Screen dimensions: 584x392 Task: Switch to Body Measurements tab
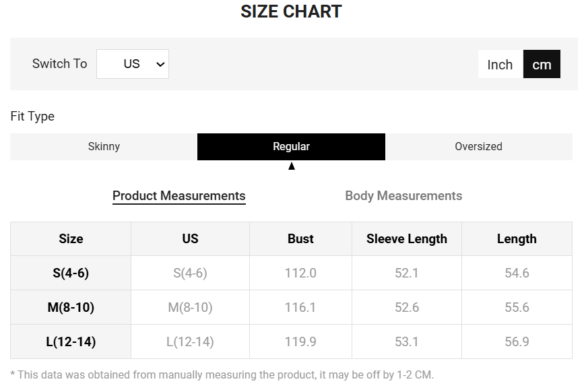(x=403, y=196)
